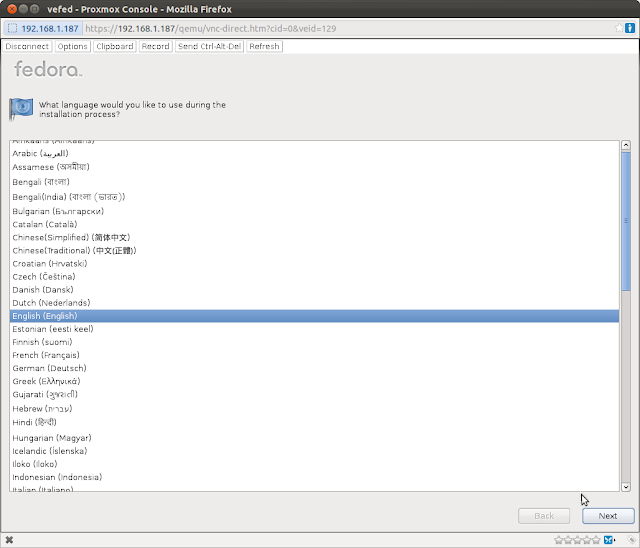Select Croatian (Hrvatski)
Viewport: 640px width, 548px height.
pos(314,264)
